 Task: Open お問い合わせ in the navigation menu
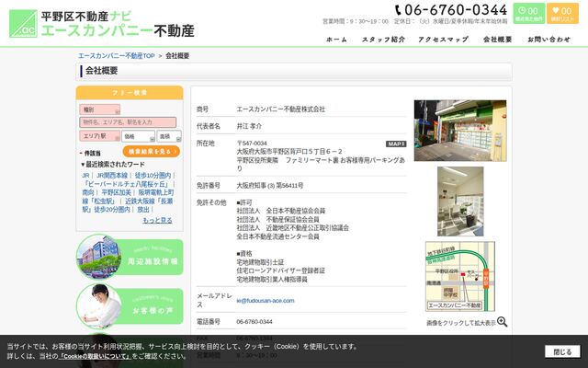click(549, 40)
